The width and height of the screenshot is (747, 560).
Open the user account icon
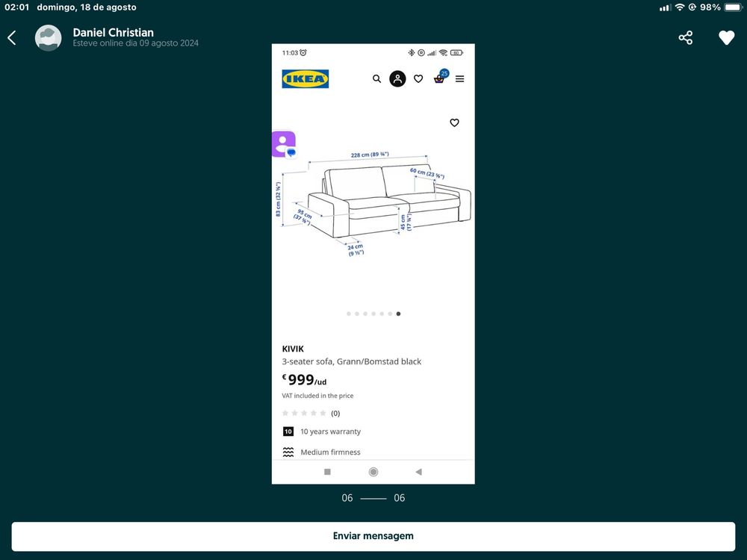pos(397,78)
